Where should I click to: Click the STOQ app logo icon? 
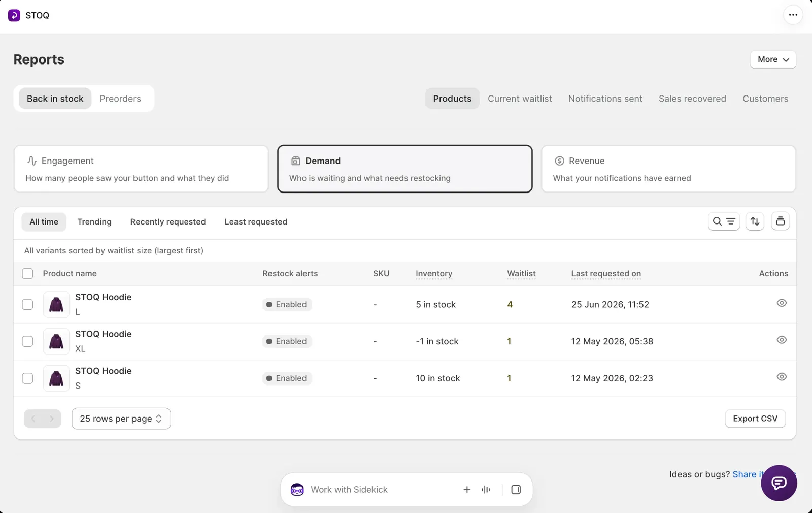click(14, 15)
